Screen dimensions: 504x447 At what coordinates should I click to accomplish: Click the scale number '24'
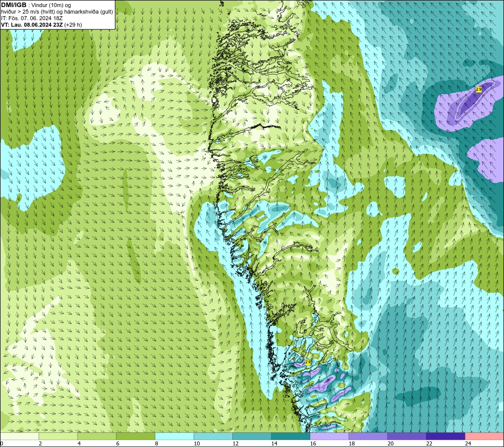[468, 443]
